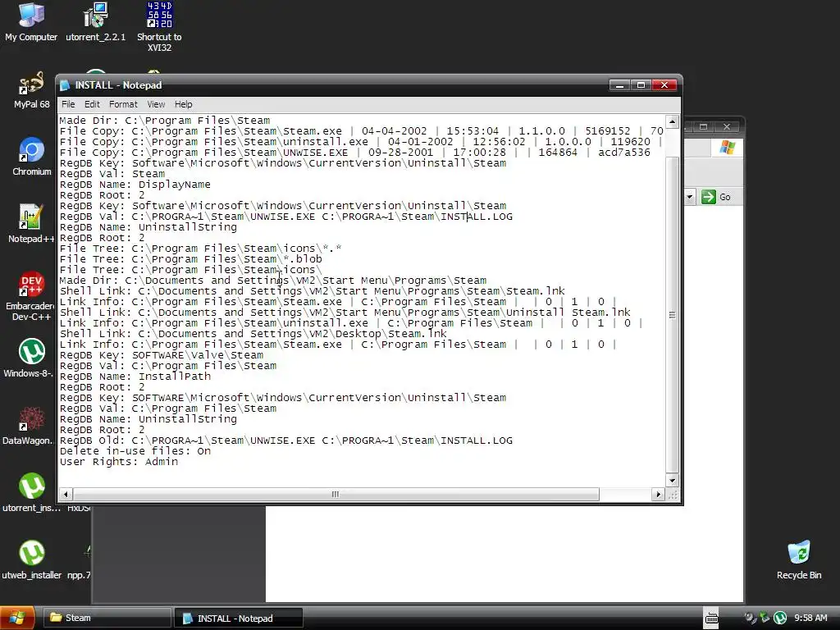Click the line 'RegDB Name: InstallPath'
This screenshot has height=630, width=840.
pyautogui.click(x=135, y=376)
